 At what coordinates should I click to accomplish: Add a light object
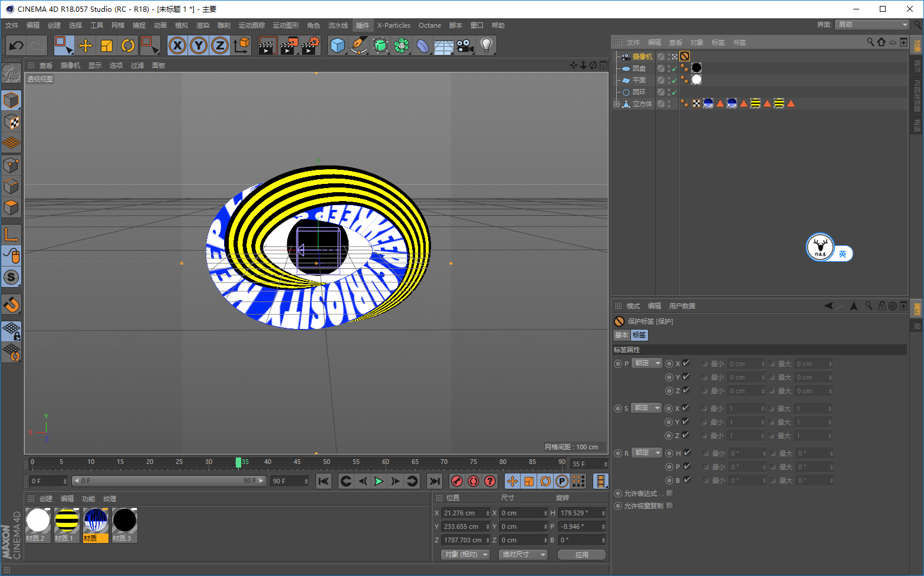click(486, 45)
